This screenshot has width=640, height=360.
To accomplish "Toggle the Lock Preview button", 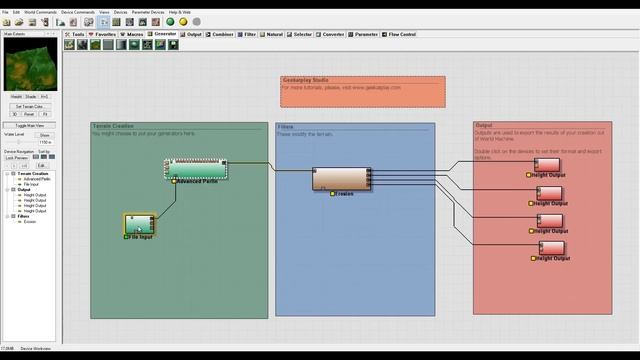I will (x=17, y=158).
